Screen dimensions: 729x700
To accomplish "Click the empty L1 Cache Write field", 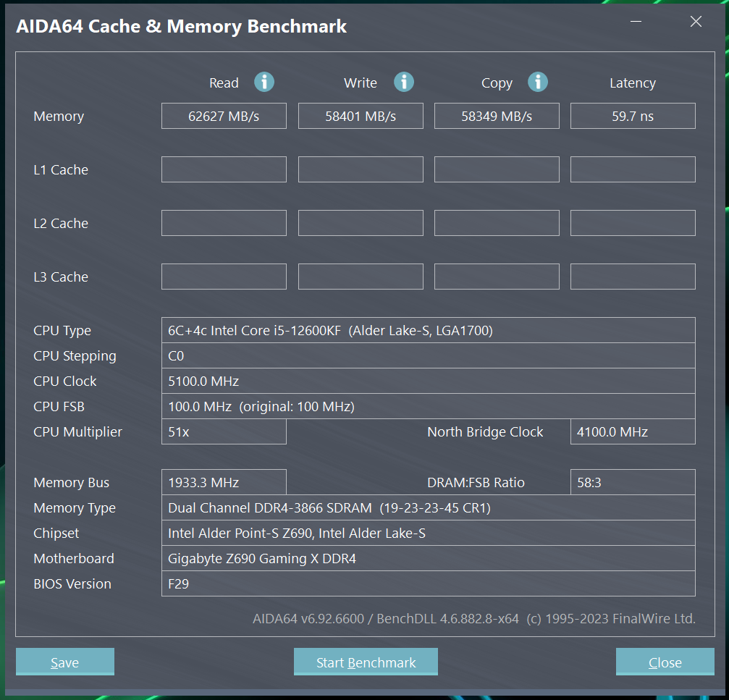I will 361,169.
